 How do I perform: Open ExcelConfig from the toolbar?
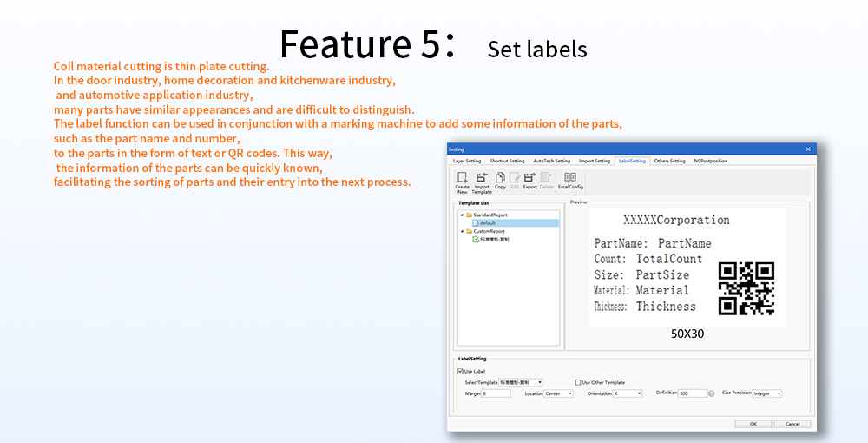[x=570, y=181]
